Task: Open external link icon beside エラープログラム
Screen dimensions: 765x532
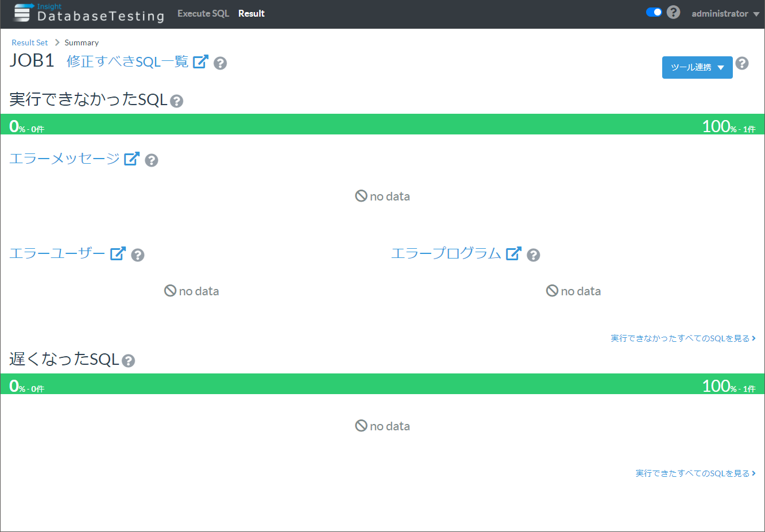Action: tap(513, 253)
